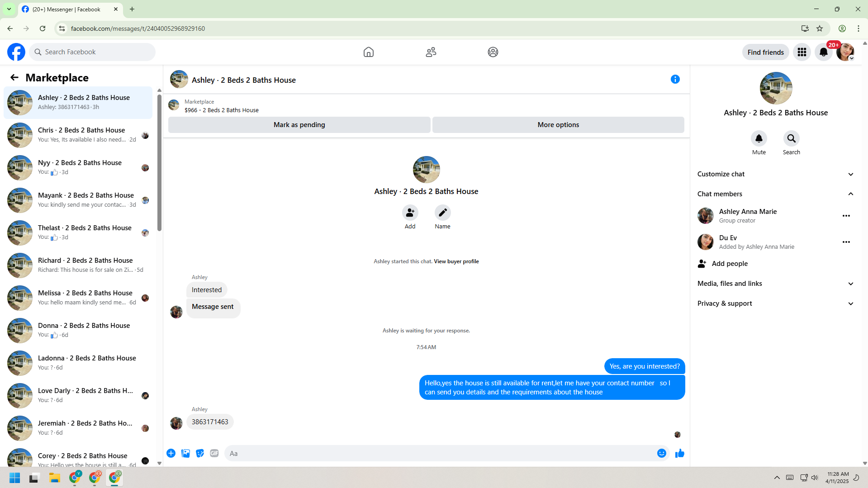This screenshot has width=868, height=488.
Task: Open Thelast 2 Beds 2 Baths House chat
Action: [78, 233]
